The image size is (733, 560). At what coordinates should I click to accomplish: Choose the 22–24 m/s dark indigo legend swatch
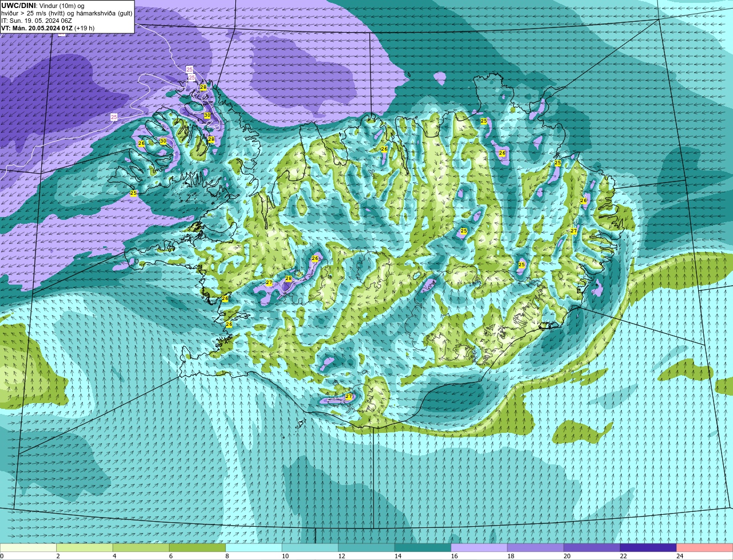coord(648,547)
